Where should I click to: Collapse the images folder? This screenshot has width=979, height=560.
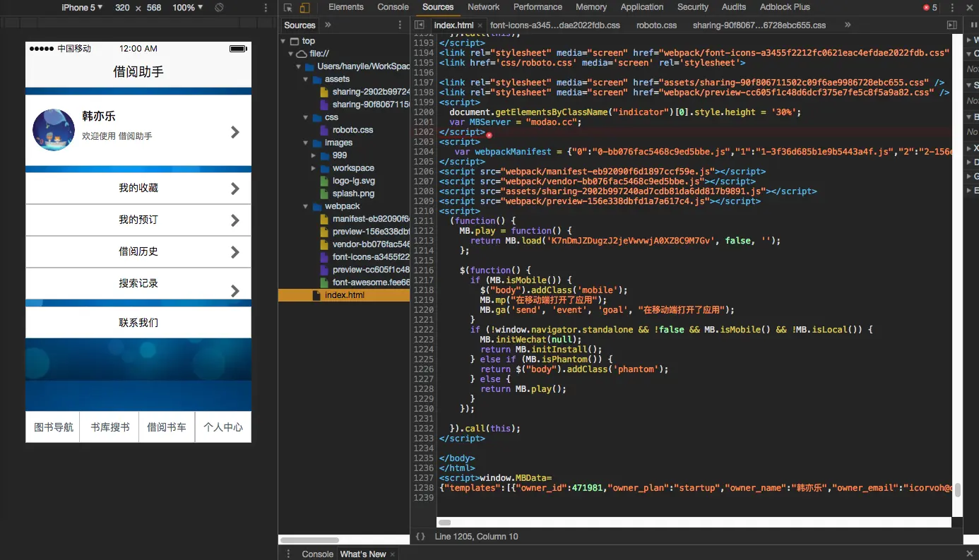(306, 143)
